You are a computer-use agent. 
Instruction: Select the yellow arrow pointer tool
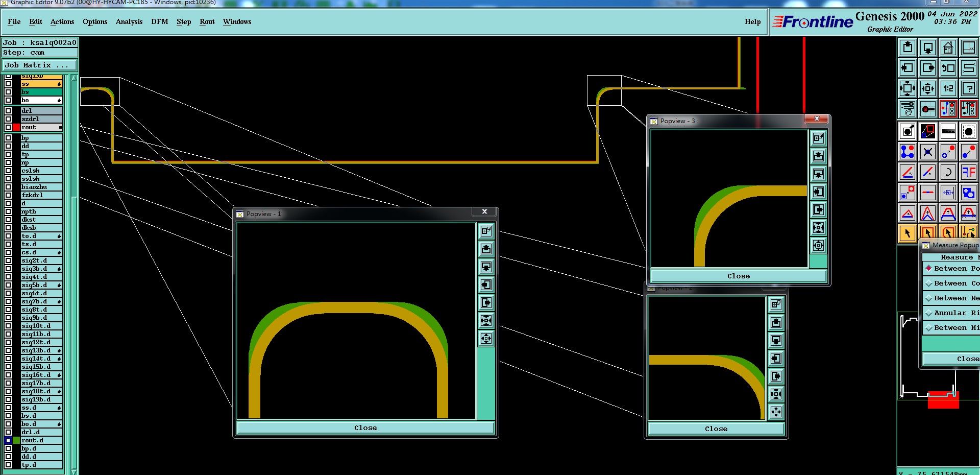click(908, 233)
